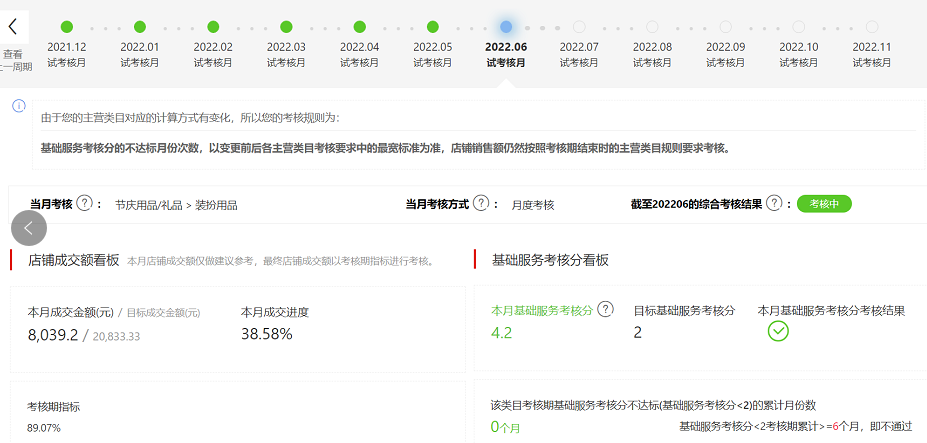Select the 2021.12 assessment month marker
This screenshot has width=927, height=443.
click(67, 27)
